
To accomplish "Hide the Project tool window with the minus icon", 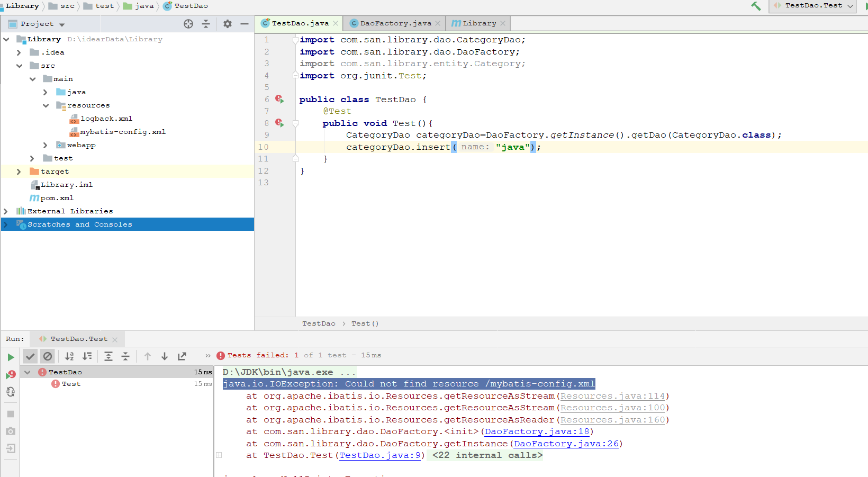I will 245,24.
